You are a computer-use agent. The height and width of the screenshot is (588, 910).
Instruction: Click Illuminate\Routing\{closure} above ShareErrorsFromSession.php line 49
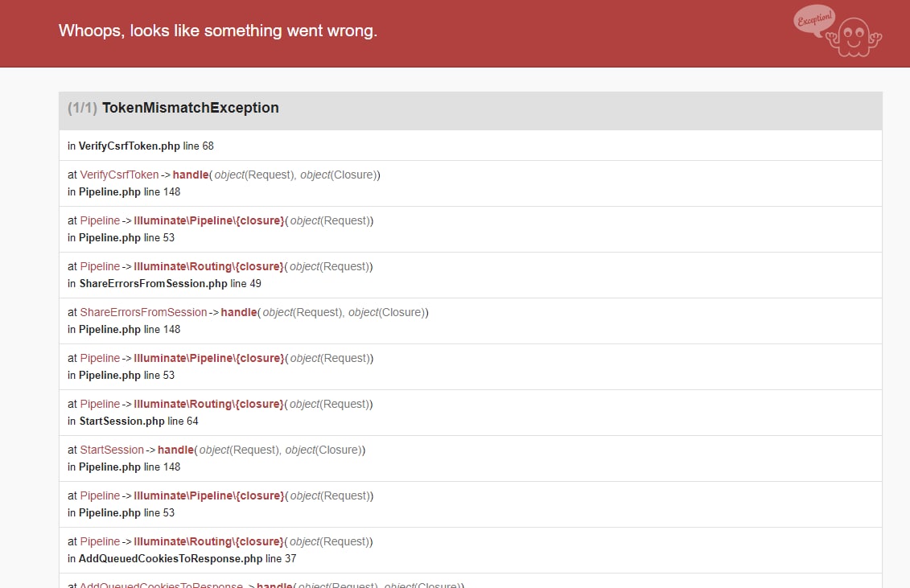[x=209, y=266]
